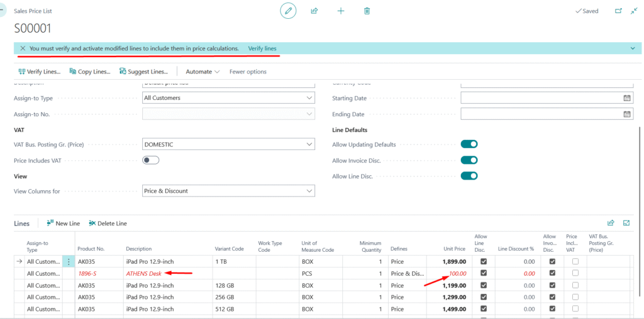This screenshot has width=644, height=319.
Task: Turn off Allow Invoice Disc. toggle
Action: (x=469, y=161)
